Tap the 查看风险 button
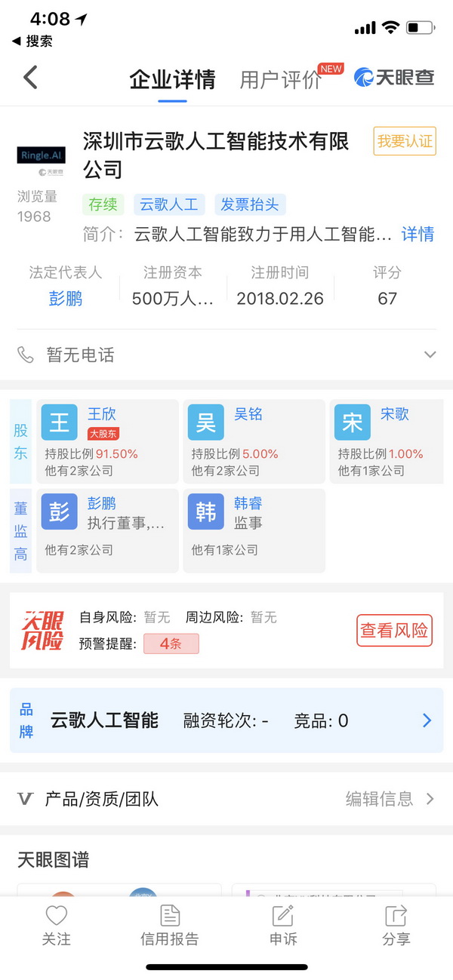 (394, 631)
